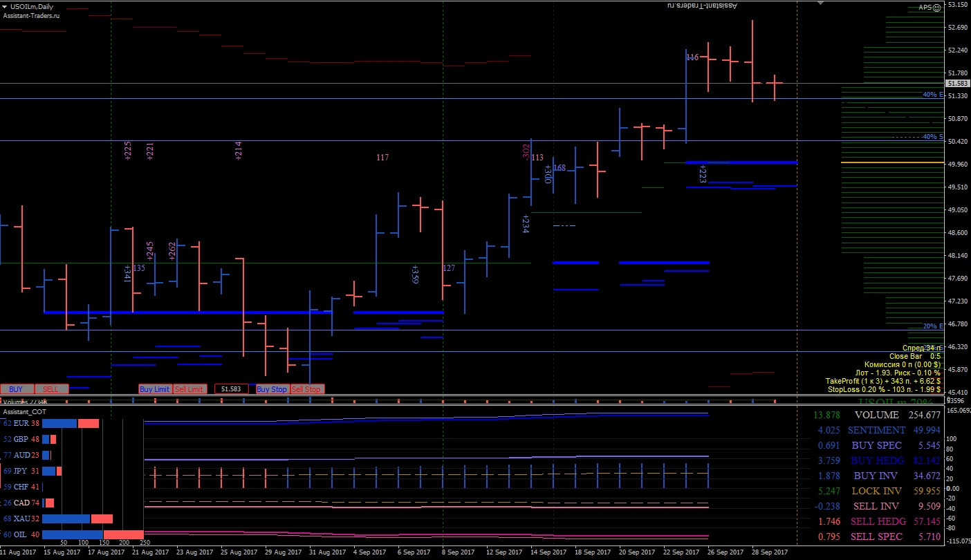Click the SELL INV label
Viewport: 971px width, 560px height.
click(876, 506)
